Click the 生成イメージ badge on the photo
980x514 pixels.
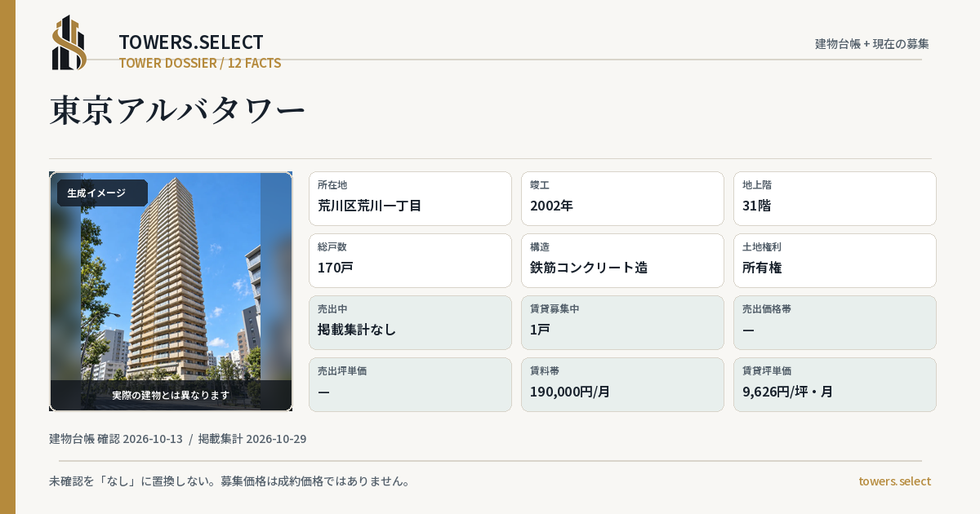[102, 193]
